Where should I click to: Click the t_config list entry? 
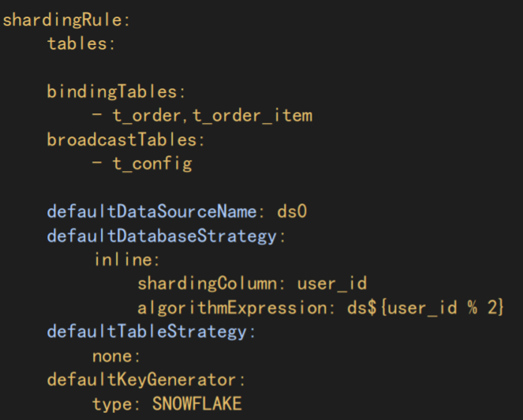pyautogui.click(x=151, y=164)
